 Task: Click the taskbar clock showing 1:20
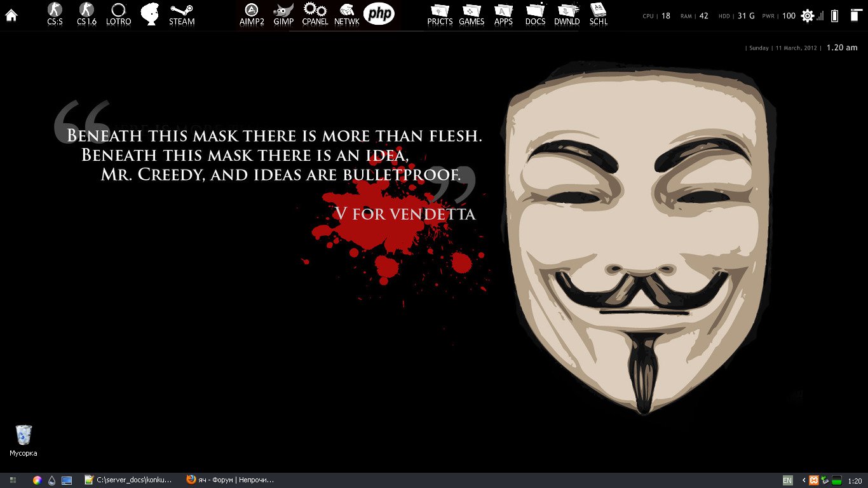tap(855, 482)
